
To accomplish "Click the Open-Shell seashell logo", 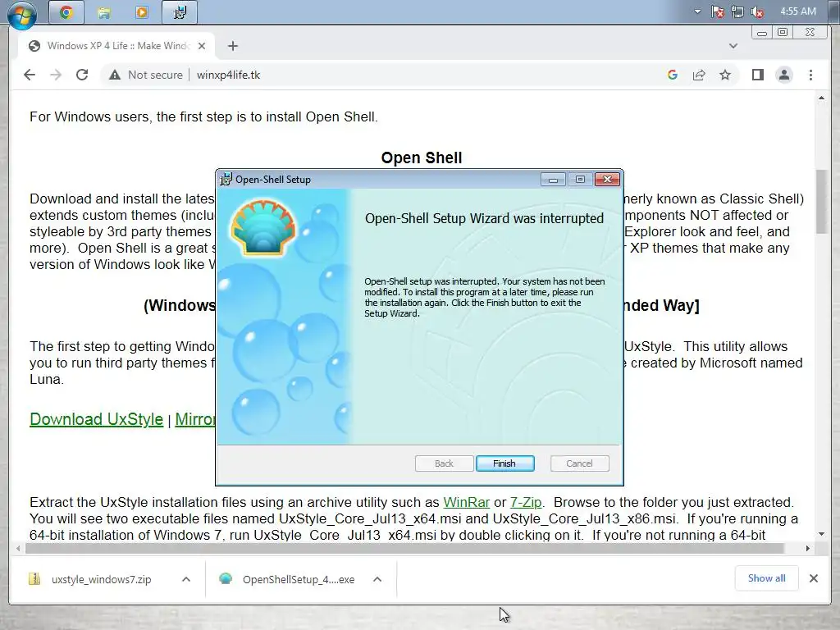I will (263, 227).
